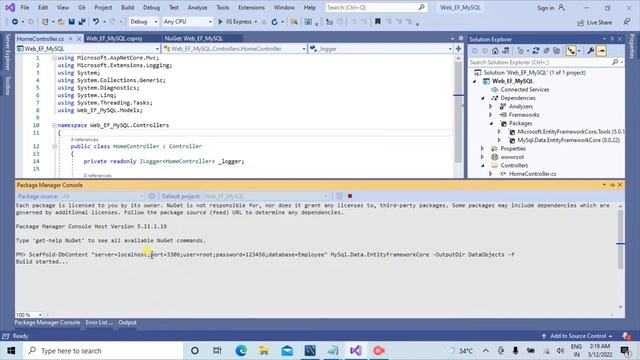The width and height of the screenshot is (640, 360).
Task: Click the Pending Changes Filter clock icon
Action: [x=520, y=51]
